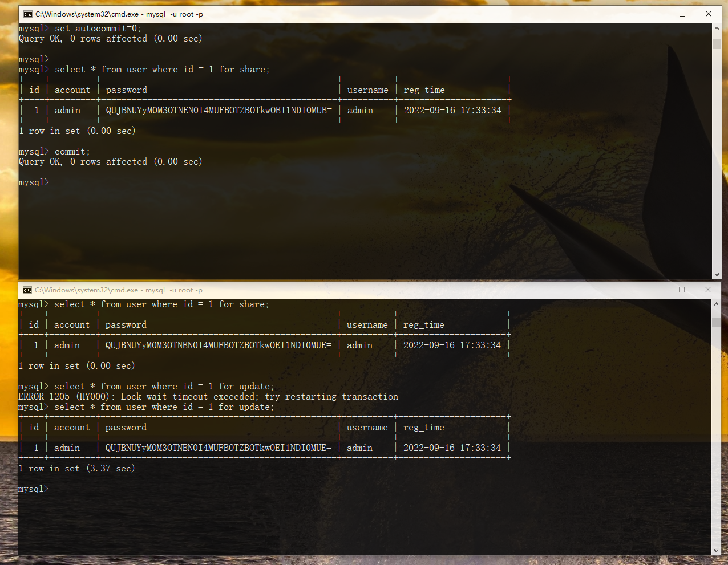
Task: Click the scroll down arrow in the bottom window
Action: click(716, 550)
